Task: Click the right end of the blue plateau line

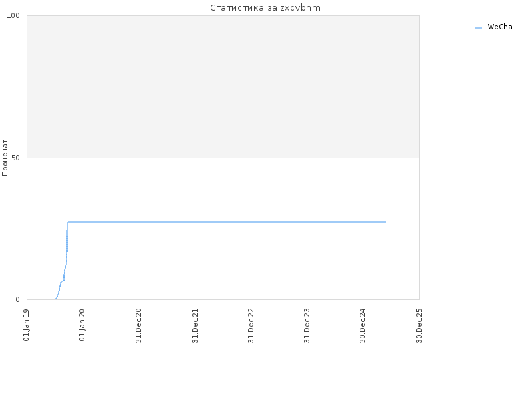Action: [x=386, y=222]
